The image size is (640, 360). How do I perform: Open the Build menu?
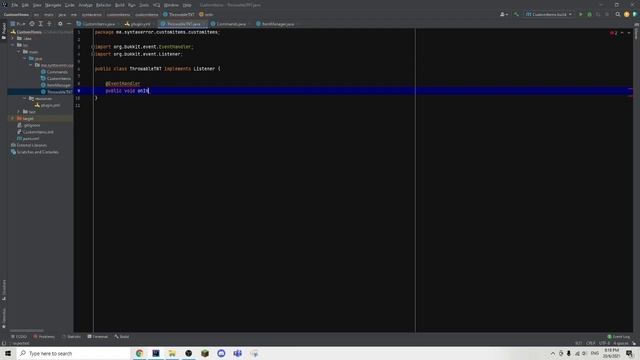tap(120, 5)
